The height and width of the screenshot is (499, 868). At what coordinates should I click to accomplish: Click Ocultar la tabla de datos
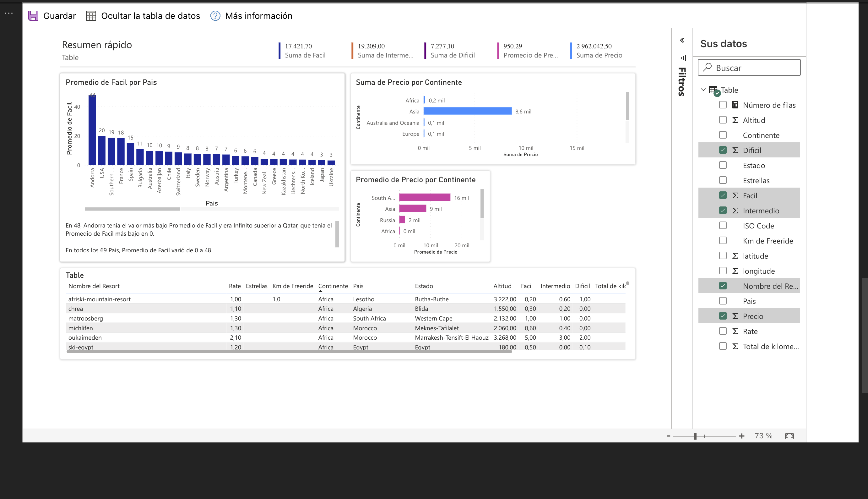150,16
